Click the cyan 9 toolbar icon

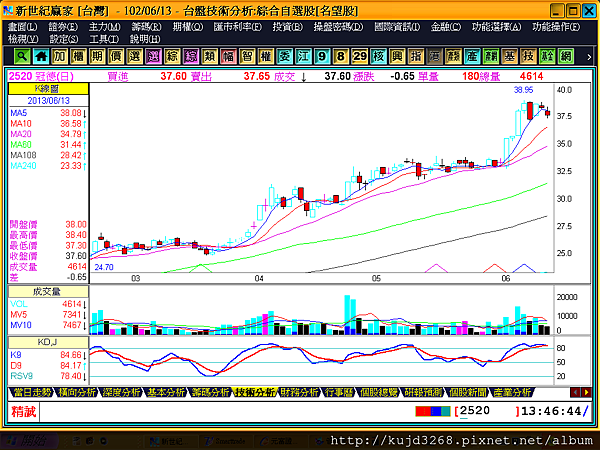[322, 57]
